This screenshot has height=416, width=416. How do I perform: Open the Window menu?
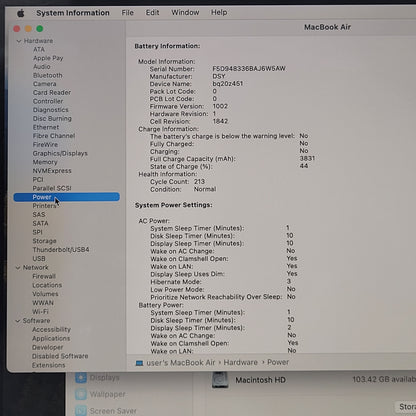pos(185,13)
